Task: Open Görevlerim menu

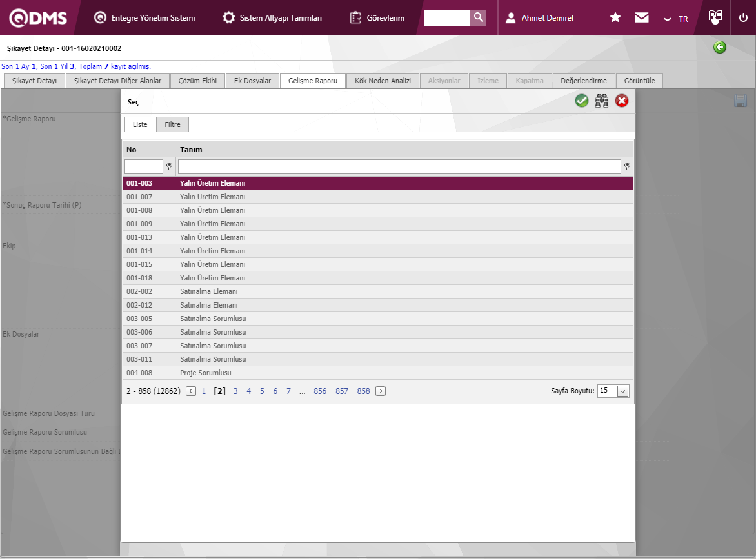Action: coord(377,18)
